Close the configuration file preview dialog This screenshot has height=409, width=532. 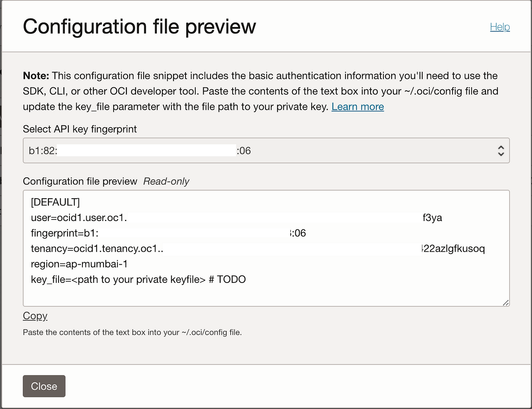44,386
